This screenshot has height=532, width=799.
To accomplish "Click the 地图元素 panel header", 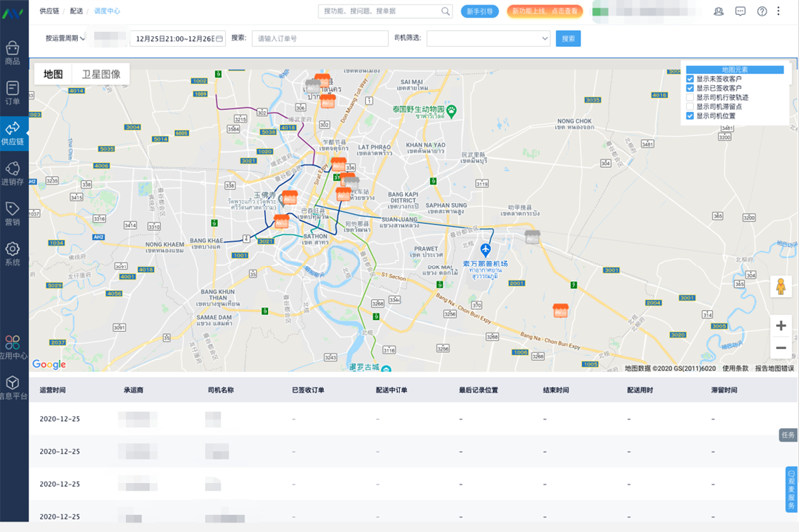I will [735, 70].
